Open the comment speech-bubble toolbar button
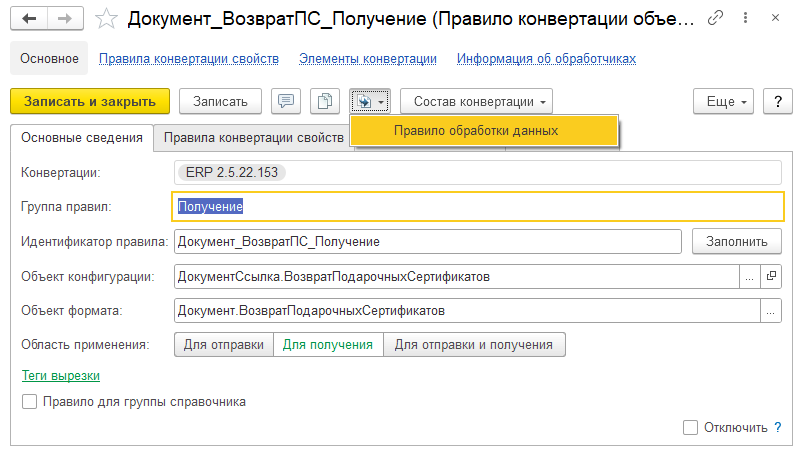The width and height of the screenshot is (798, 451). click(x=286, y=101)
